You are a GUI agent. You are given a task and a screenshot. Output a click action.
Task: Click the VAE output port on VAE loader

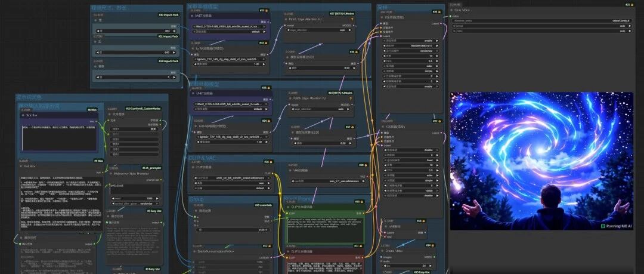click(x=369, y=176)
